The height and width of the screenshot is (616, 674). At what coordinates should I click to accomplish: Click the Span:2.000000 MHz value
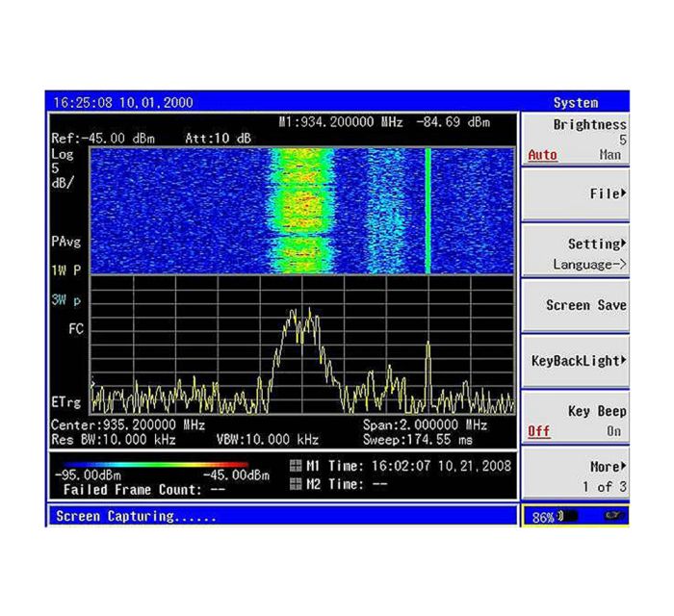pos(425,424)
